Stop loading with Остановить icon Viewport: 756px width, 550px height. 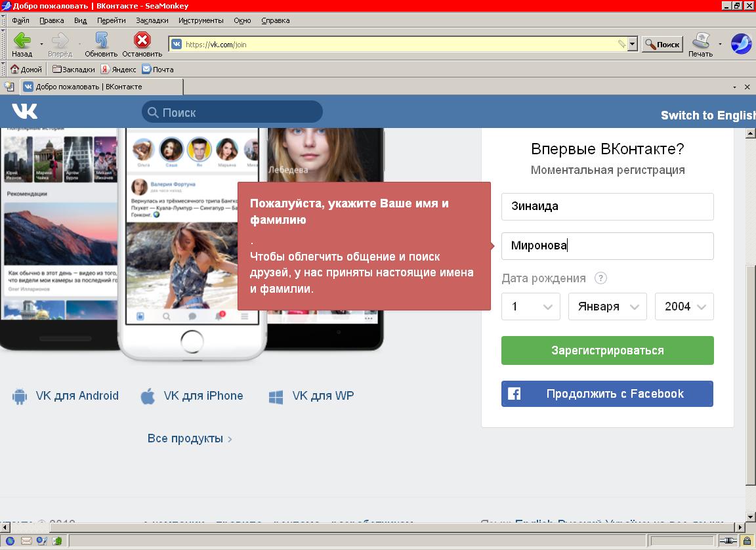142,45
